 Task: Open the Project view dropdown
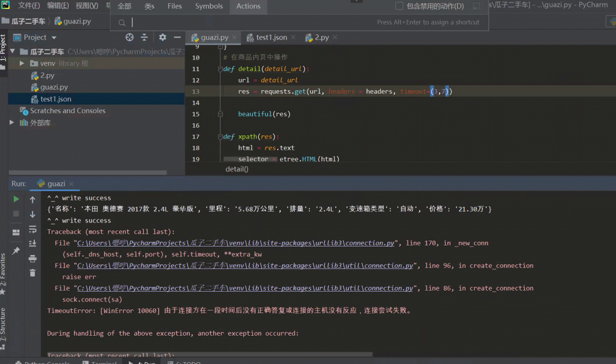[x=54, y=37]
